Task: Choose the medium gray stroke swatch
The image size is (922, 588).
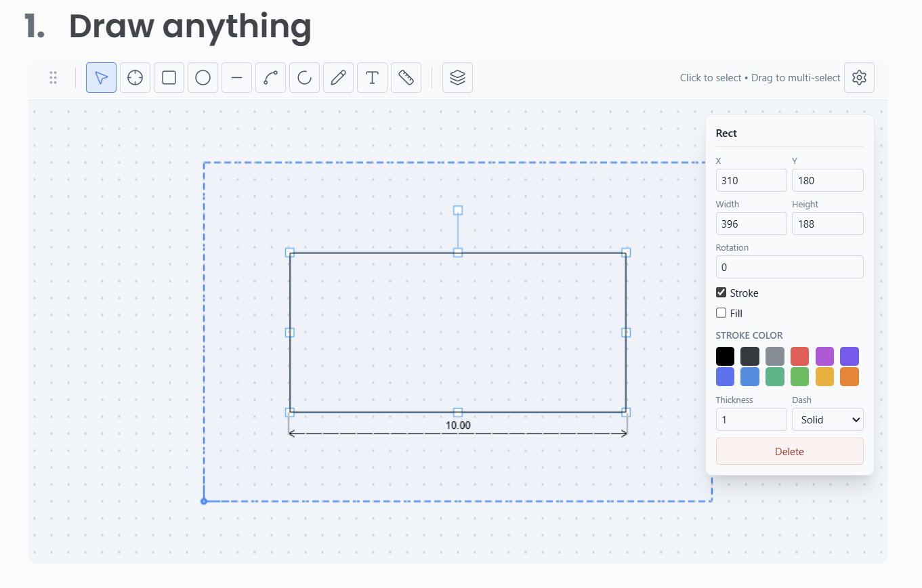Action: (775, 356)
